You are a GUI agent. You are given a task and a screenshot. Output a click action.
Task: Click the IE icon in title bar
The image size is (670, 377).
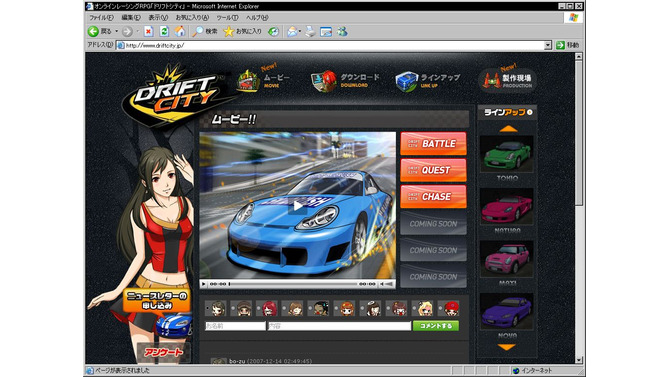pyautogui.click(x=89, y=6)
